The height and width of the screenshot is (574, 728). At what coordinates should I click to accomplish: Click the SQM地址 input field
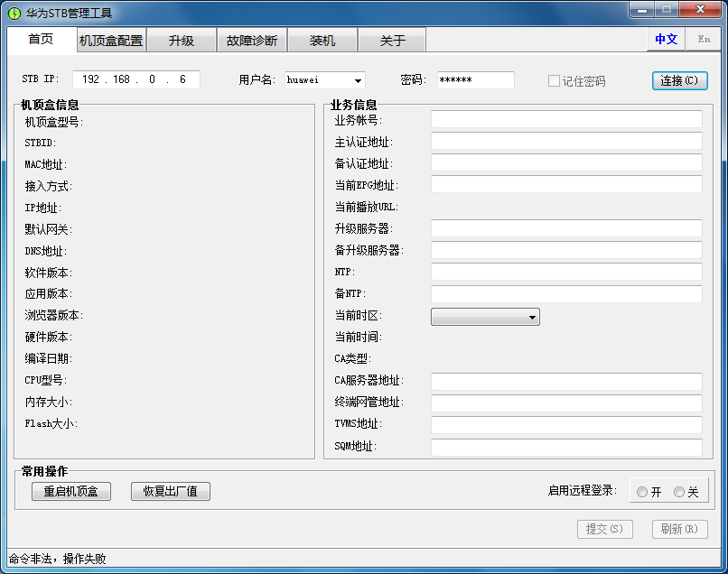(x=566, y=448)
